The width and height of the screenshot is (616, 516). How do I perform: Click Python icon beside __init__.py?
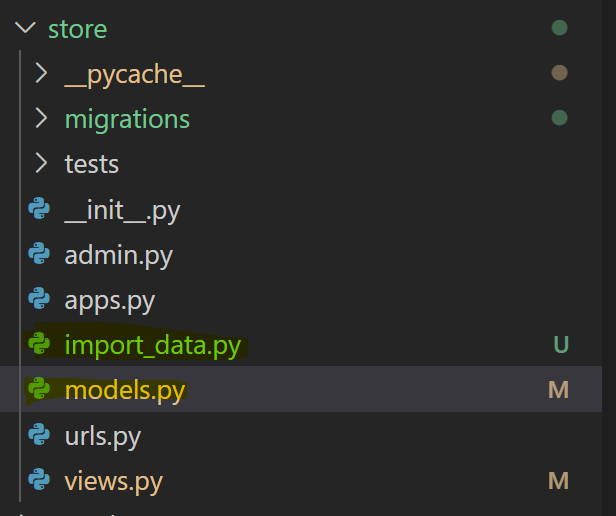[40, 210]
